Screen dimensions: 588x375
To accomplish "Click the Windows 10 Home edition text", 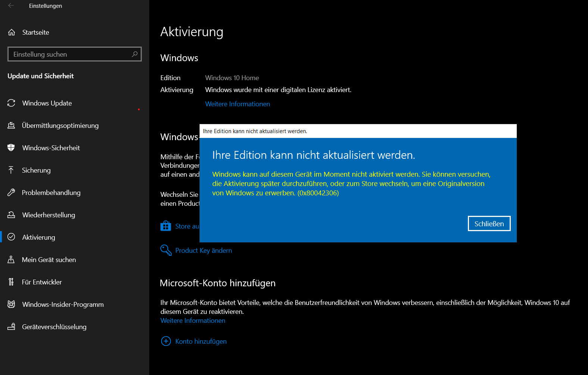I will pyautogui.click(x=232, y=78).
